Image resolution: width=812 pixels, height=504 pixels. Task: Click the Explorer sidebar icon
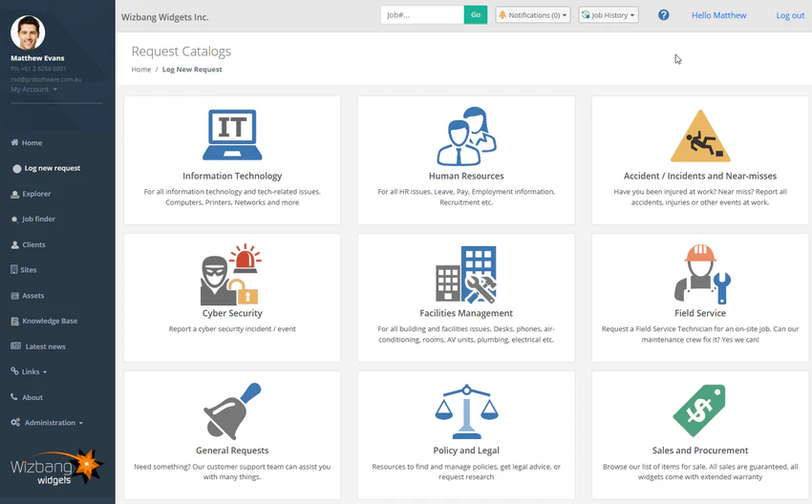15,194
